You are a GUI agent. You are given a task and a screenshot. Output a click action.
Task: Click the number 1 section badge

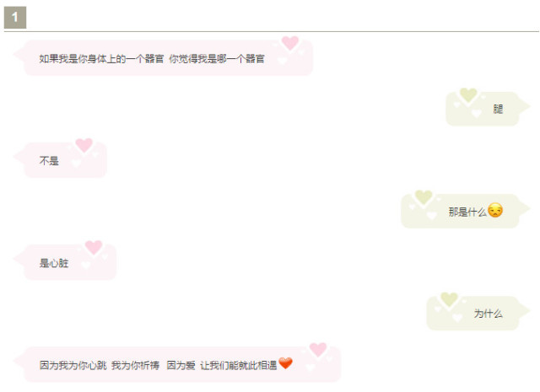tap(15, 18)
